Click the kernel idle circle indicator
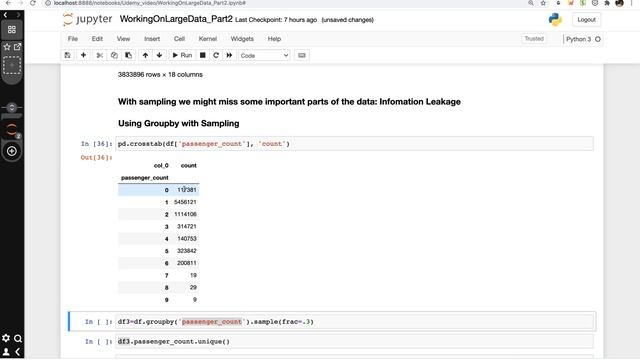The image size is (640, 360). 598,39
